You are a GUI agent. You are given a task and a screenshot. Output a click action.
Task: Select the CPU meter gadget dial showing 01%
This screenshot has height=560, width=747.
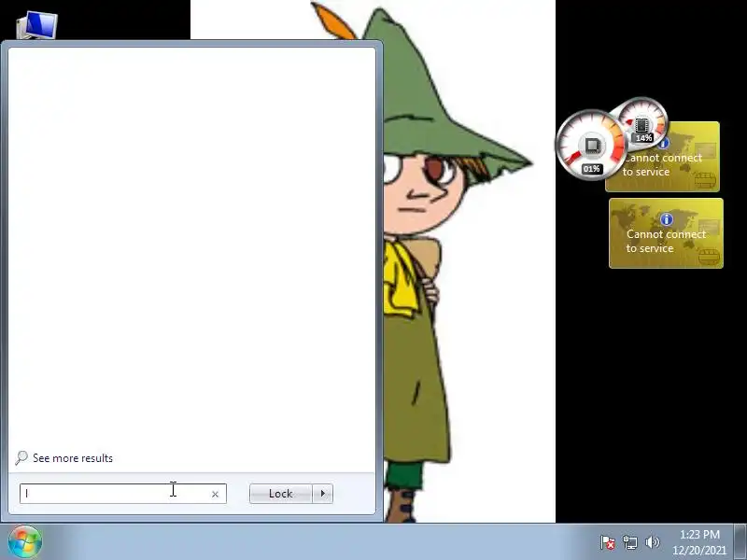591,146
